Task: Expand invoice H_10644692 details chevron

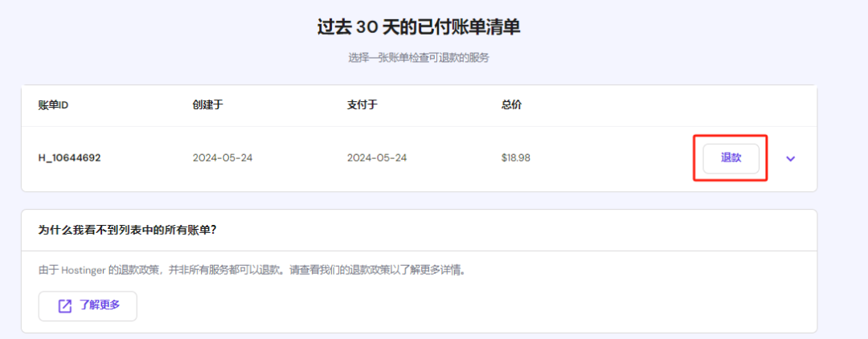Action: [790, 158]
